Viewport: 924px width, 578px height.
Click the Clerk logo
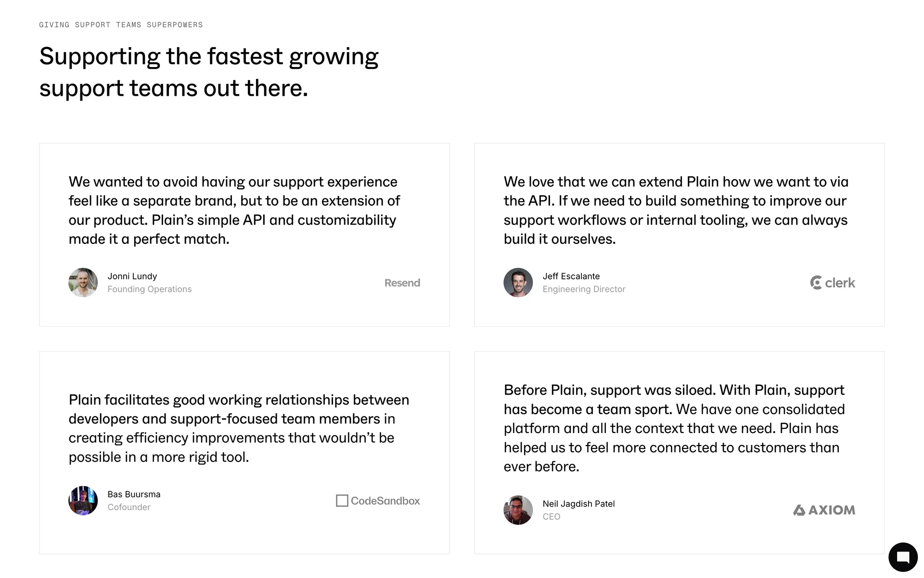(833, 283)
